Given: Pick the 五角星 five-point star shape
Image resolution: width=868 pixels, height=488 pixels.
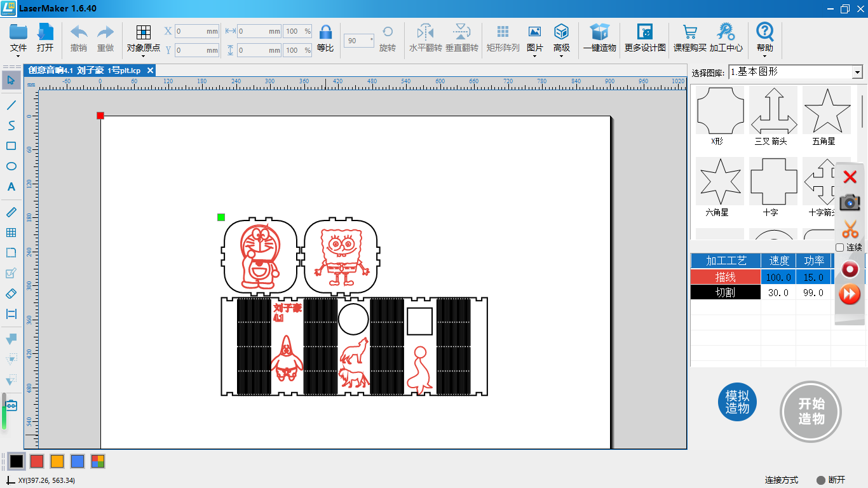Looking at the screenshot, I should pyautogui.click(x=826, y=111).
